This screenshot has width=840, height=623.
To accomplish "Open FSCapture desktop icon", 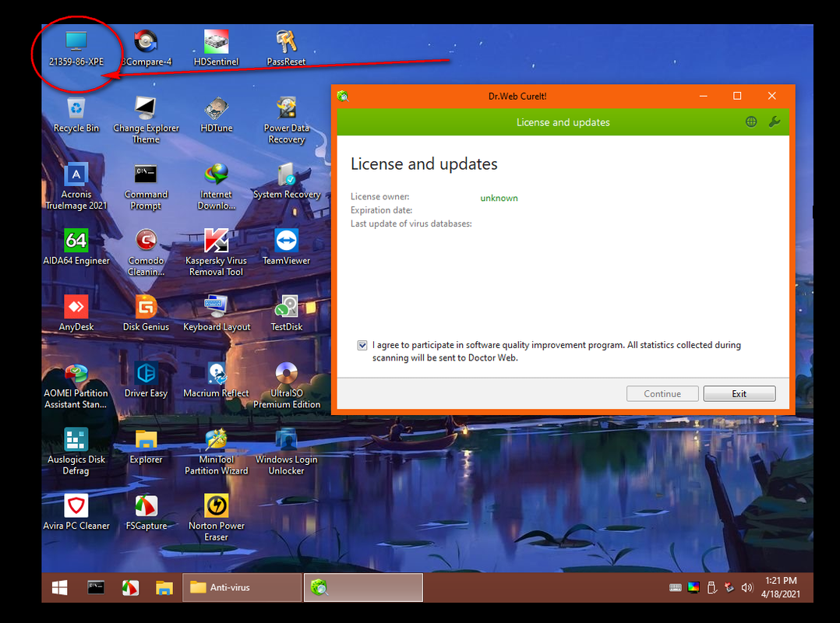I will point(146,512).
